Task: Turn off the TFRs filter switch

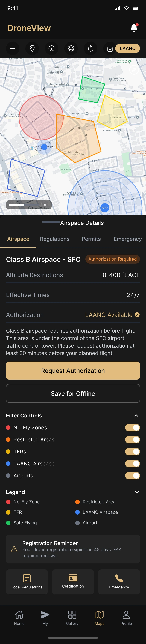Action: [132, 452]
